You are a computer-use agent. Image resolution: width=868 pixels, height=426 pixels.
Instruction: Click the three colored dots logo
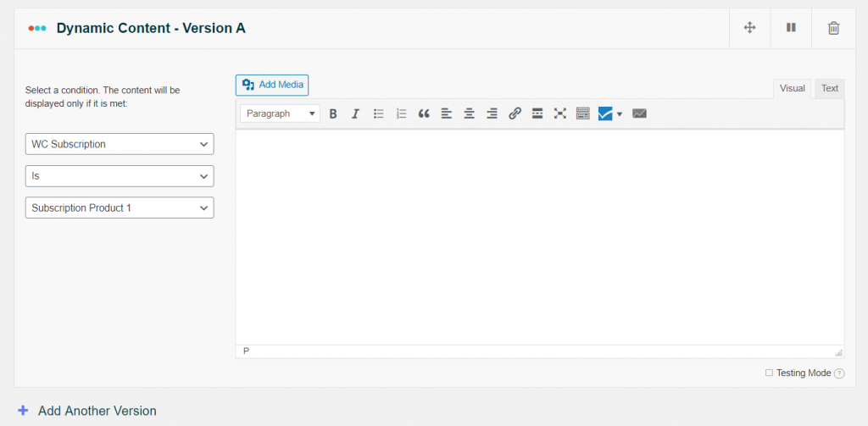(x=37, y=28)
